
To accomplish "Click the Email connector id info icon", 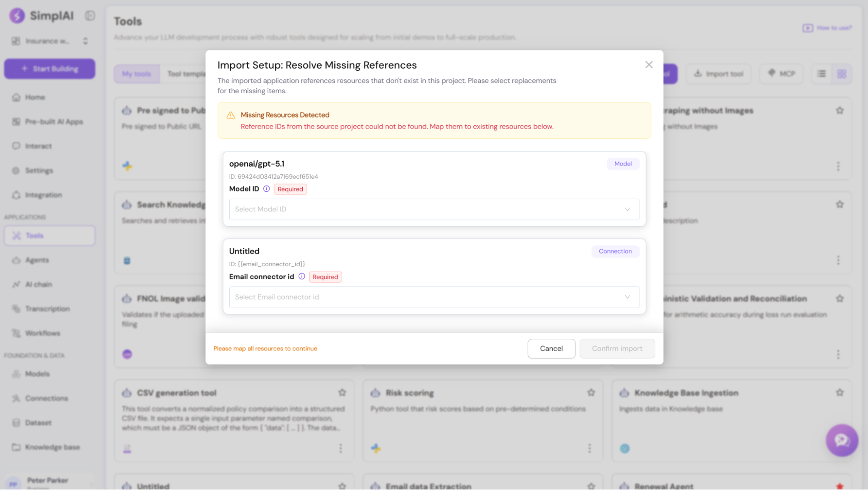I will point(302,276).
